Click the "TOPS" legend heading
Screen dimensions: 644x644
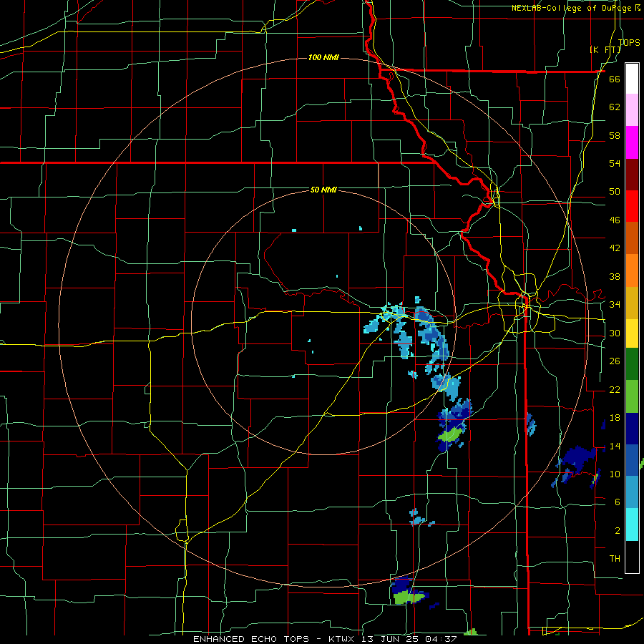pyautogui.click(x=629, y=42)
